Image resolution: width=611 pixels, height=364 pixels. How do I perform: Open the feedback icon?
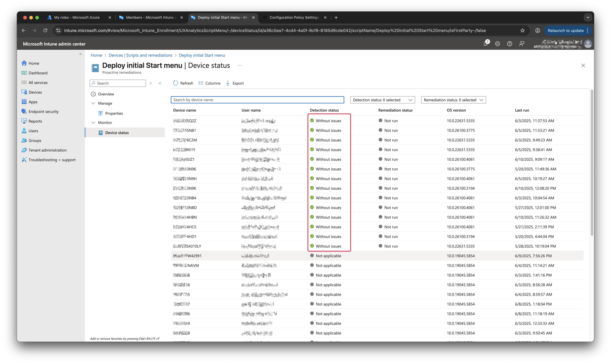521,44
